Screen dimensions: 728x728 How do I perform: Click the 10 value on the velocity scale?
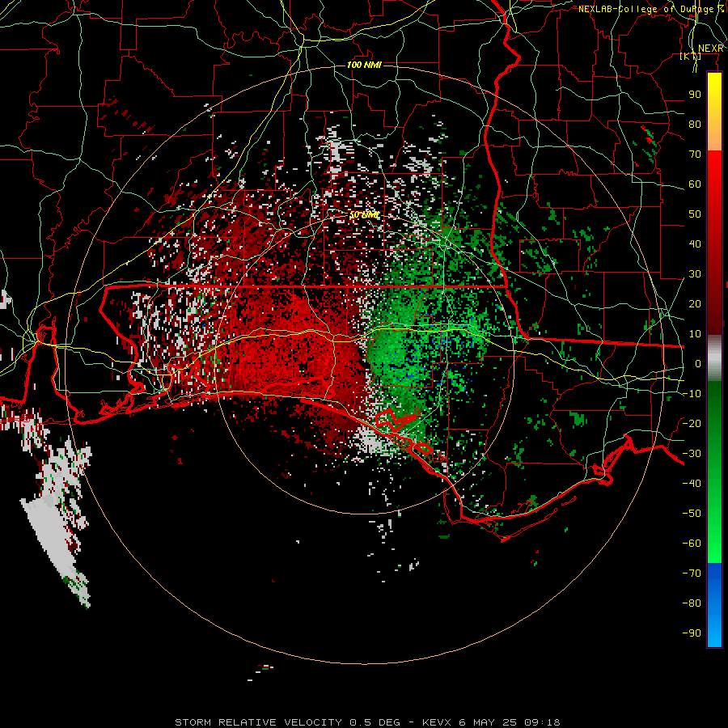[695, 334]
